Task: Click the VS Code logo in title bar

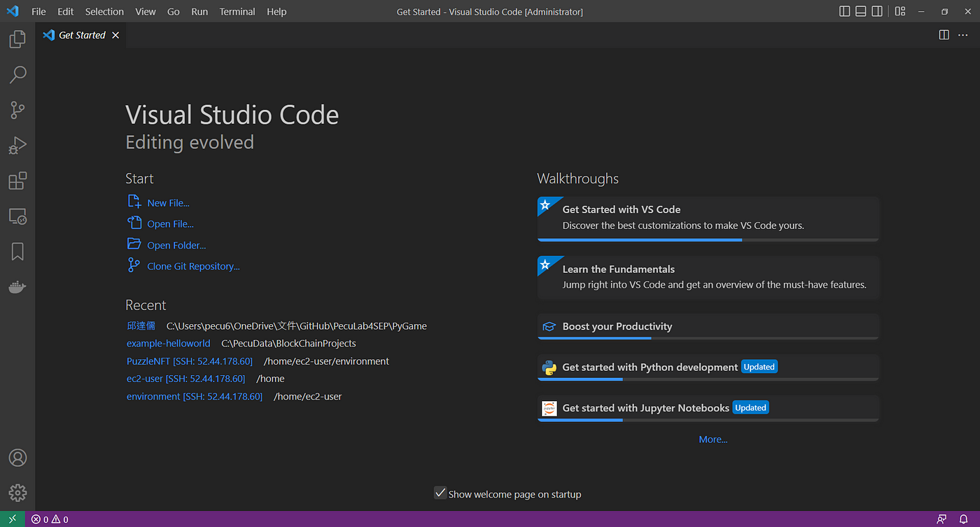Action: tap(12, 11)
